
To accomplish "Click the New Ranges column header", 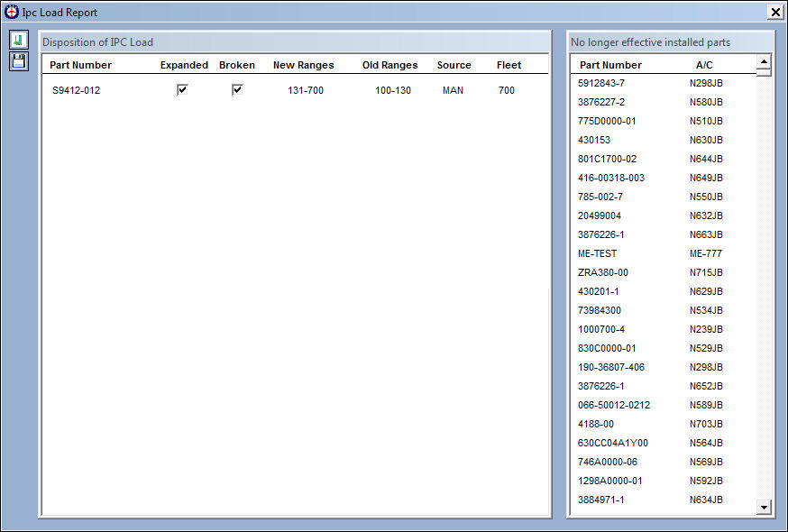I will [304, 65].
